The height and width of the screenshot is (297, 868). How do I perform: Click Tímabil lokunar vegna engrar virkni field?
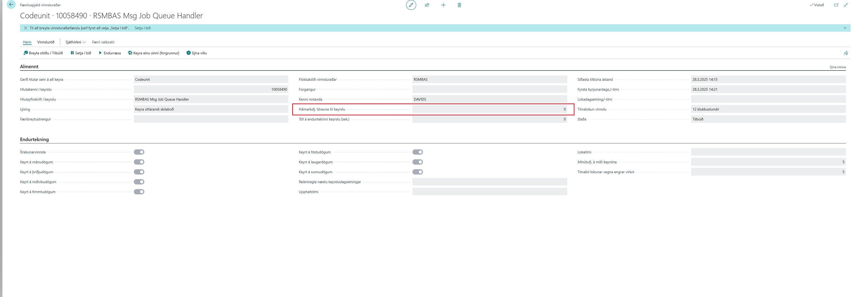(768, 172)
